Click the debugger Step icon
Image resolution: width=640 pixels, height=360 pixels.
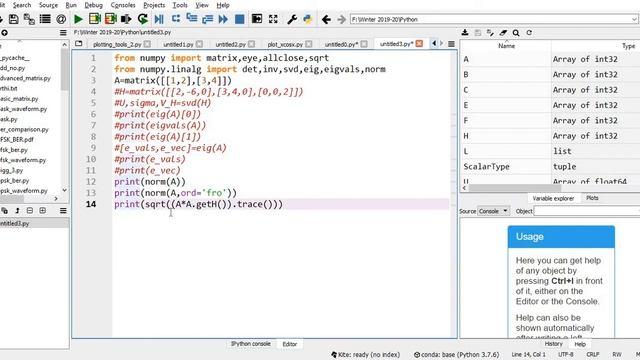pyautogui.click(x=176, y=19)
